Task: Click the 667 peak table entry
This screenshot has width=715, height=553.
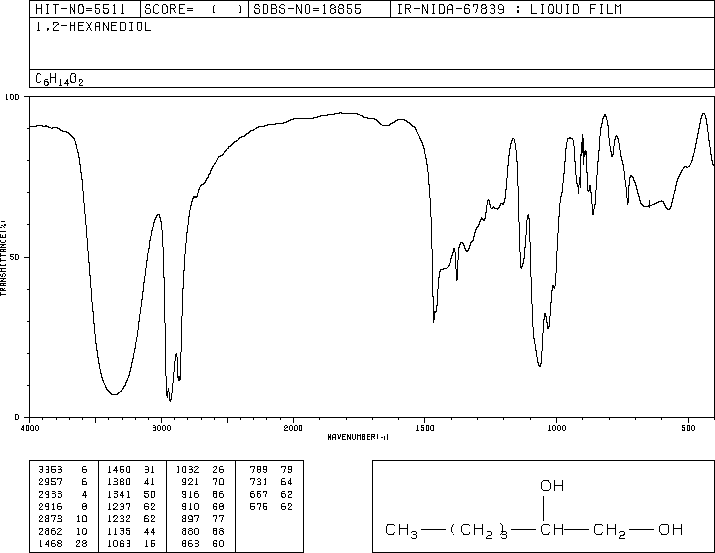Action: click(271, 494)
